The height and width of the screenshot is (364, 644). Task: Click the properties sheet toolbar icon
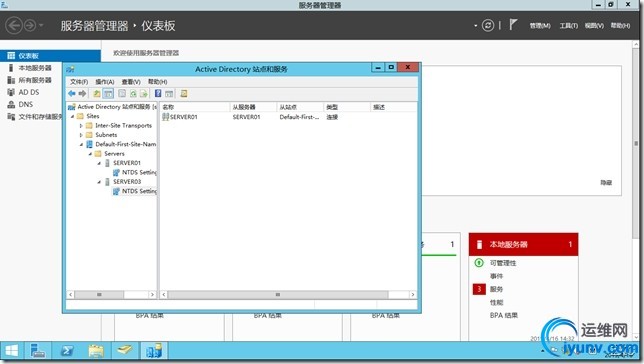coord(122,94)
